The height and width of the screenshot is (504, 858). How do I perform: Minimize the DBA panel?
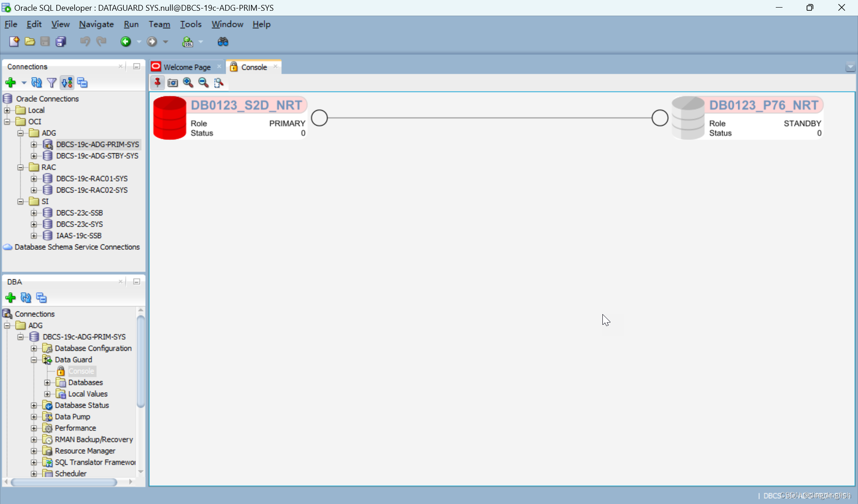point(137,281)
